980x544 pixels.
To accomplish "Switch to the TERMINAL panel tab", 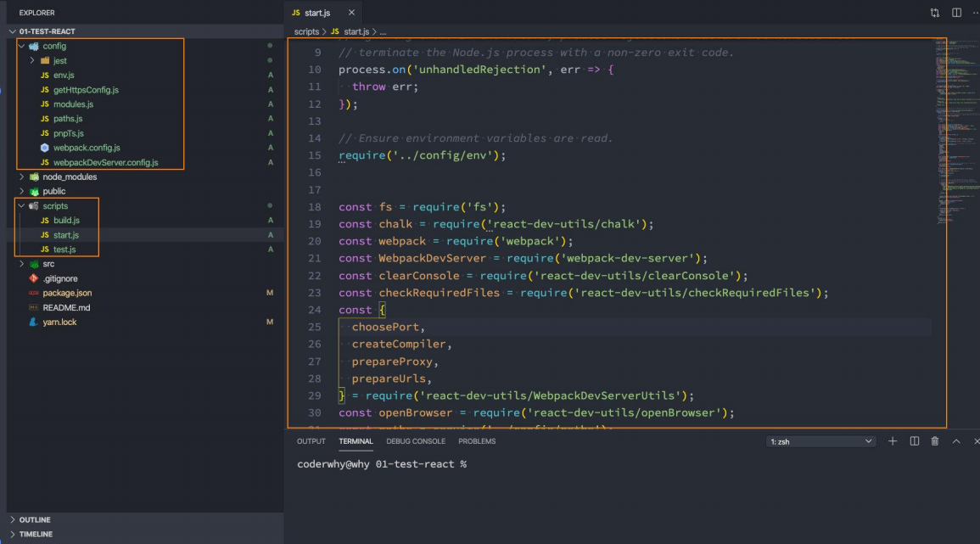I will click(356, 441).
